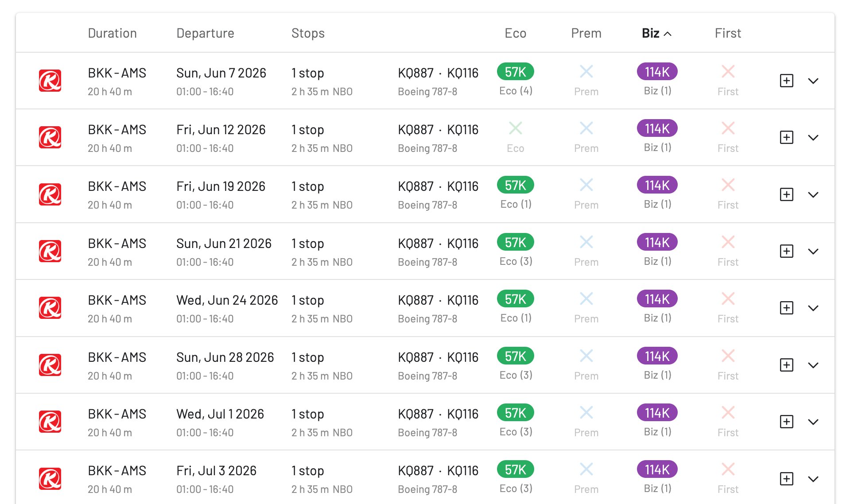Screen dimensions: 854x504
Task: Click the red airline logo on the Jul 3 row
Action: tap(50, 478)
